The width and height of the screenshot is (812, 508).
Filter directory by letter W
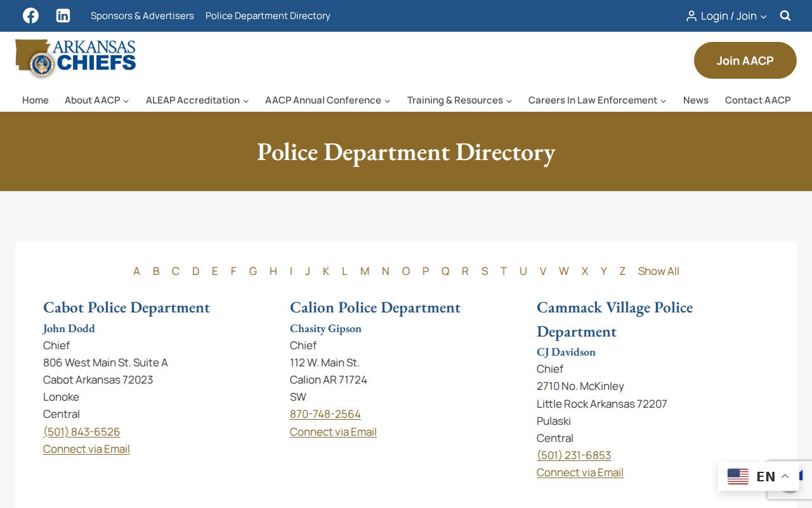coord(564,271)
